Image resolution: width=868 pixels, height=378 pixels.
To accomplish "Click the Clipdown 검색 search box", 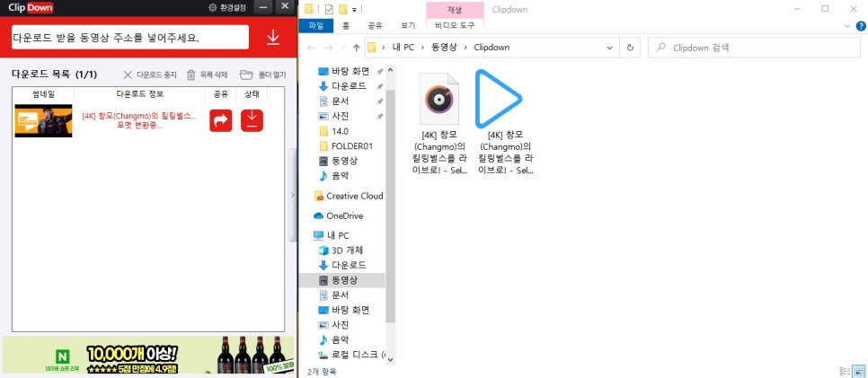I will pyautogui.click(x=754, y=48).
